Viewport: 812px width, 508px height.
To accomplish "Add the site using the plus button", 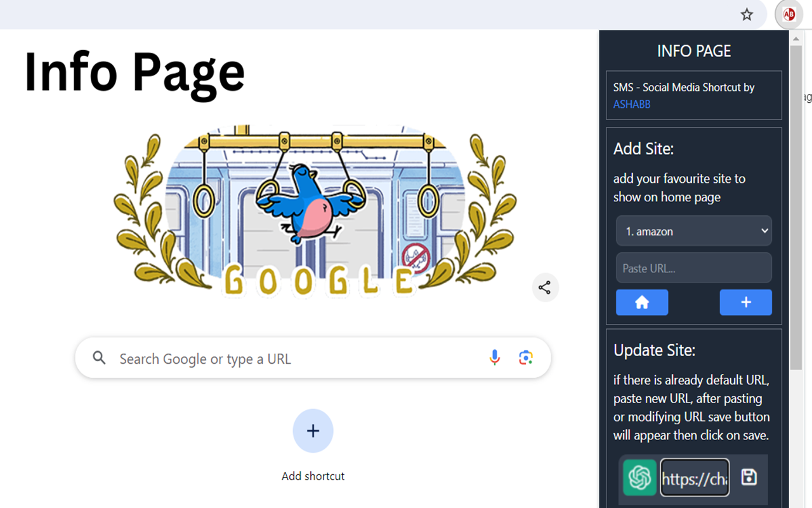I will click(x=746, y=302).
